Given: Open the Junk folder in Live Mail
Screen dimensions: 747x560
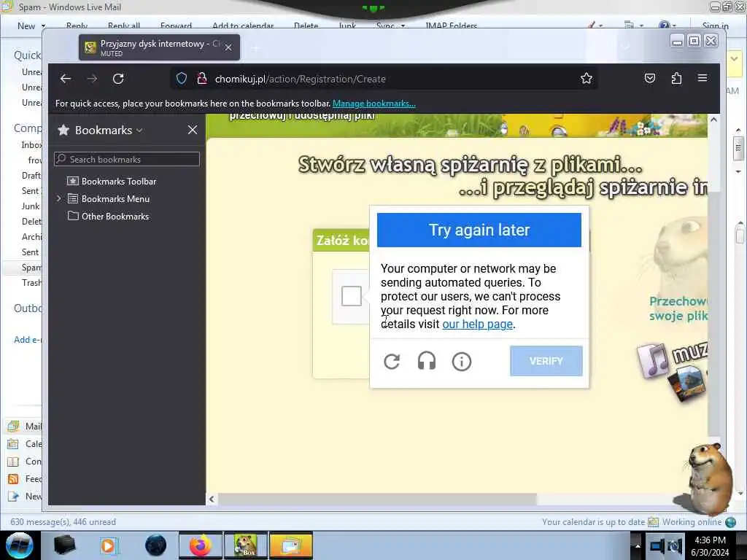Looking at the screenshot, I should coord(31,206).
